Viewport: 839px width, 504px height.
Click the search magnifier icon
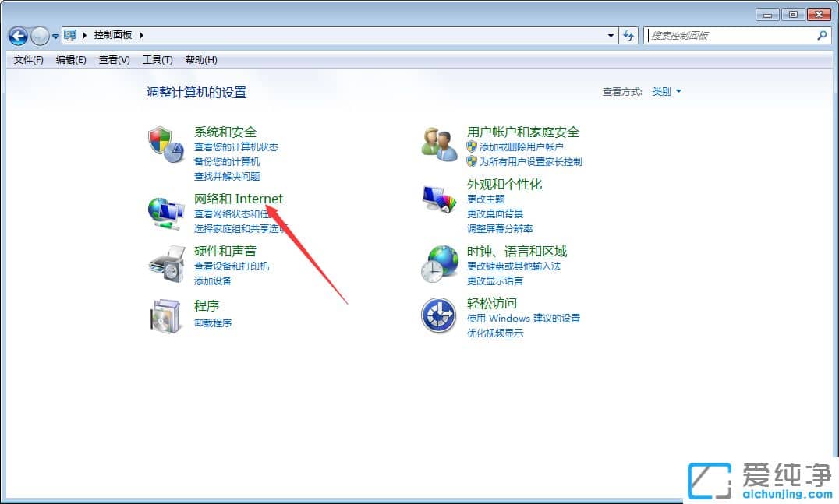[822, 35]
